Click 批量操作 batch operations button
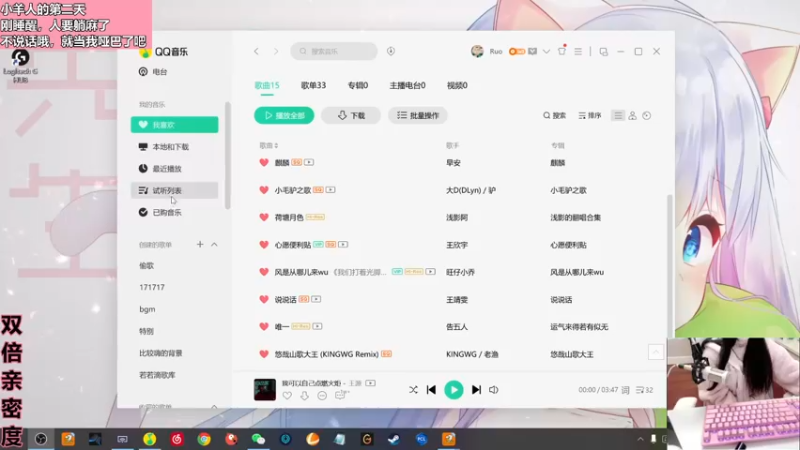The height and width of the screenshot is (450, 800). 418,115
